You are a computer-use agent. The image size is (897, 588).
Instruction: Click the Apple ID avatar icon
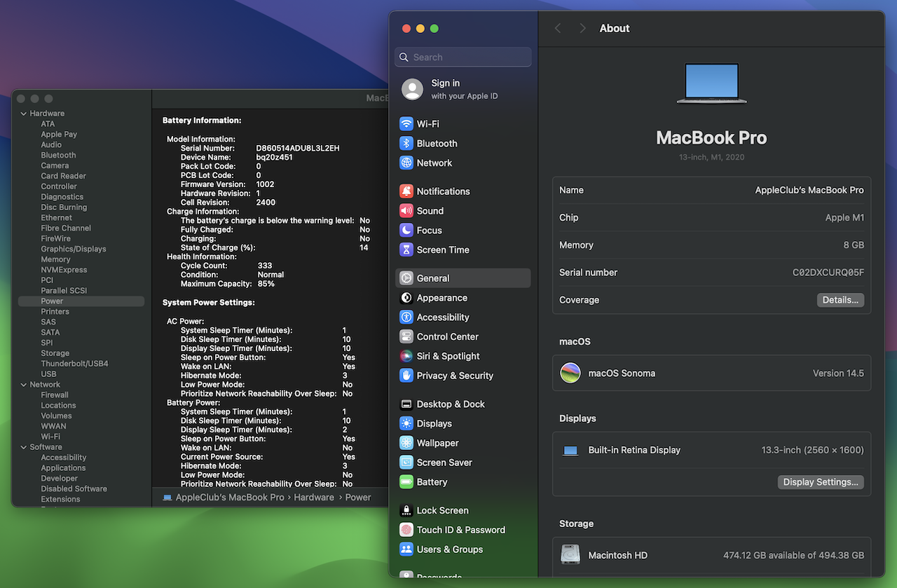[413, 89]
